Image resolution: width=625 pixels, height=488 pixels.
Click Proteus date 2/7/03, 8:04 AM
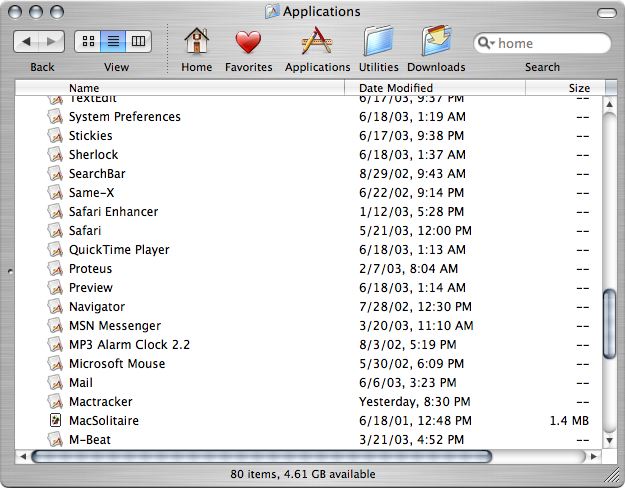408,269
